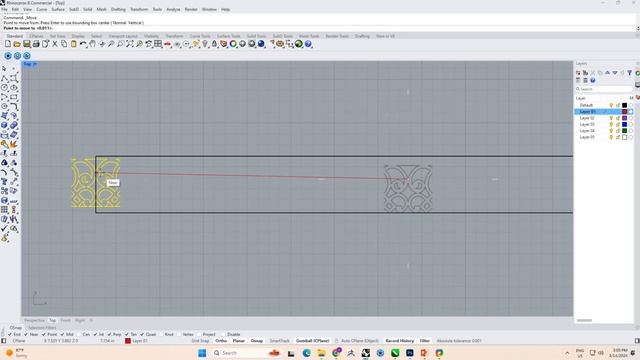This screenshot has width=640, height=360.
Task: Click the Windows Start button
Action: [202, 353]
